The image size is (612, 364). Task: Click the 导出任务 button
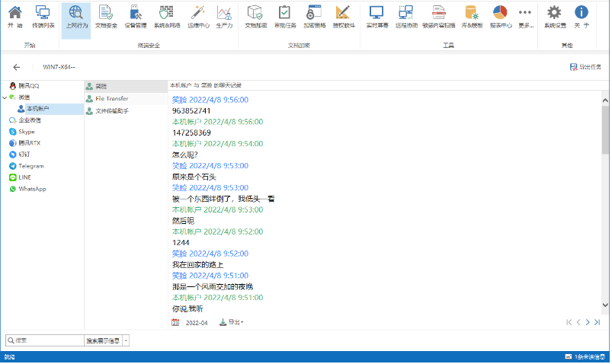[585, 67]
